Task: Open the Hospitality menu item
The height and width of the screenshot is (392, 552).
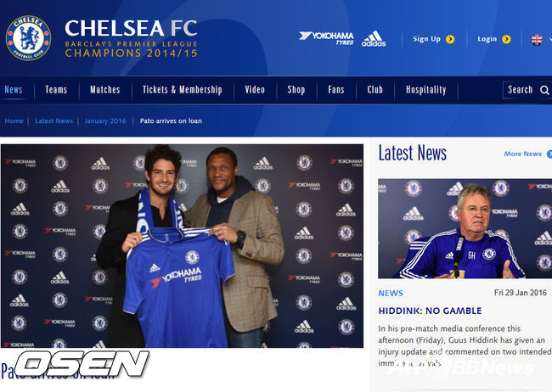Action: (426, 90)
